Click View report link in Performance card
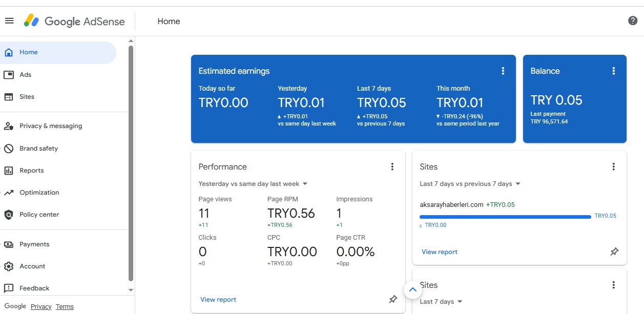 click(218, 300)
